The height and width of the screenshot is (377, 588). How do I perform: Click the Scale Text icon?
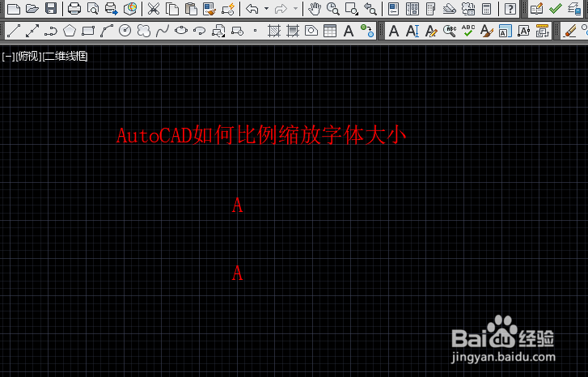click(x=506, y=31)
